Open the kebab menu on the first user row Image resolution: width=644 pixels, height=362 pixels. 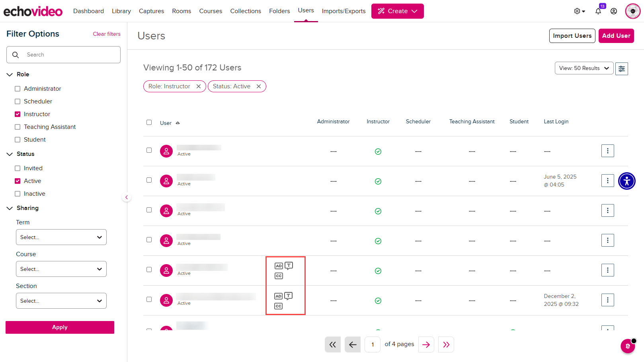(x=607, y=150)
